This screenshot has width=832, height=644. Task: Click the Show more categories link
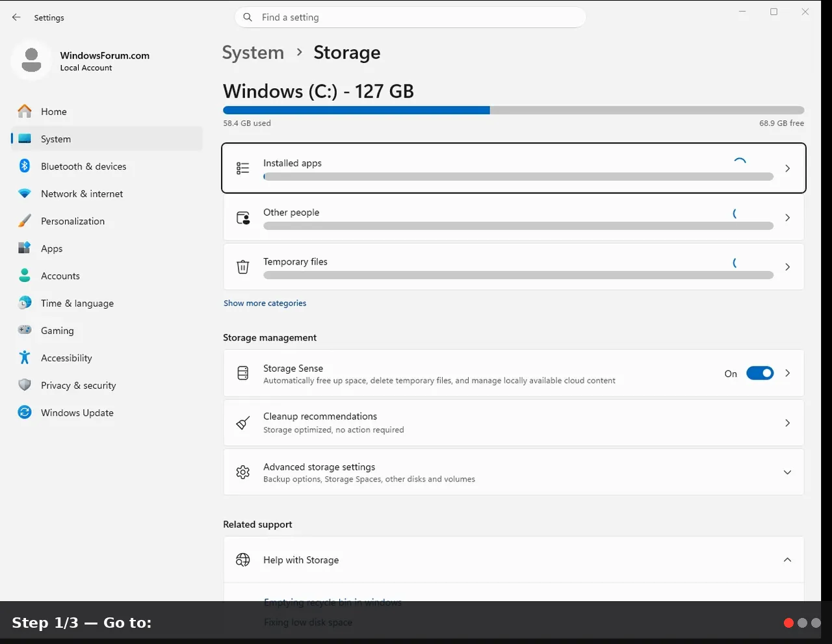[x=265, y=303]
